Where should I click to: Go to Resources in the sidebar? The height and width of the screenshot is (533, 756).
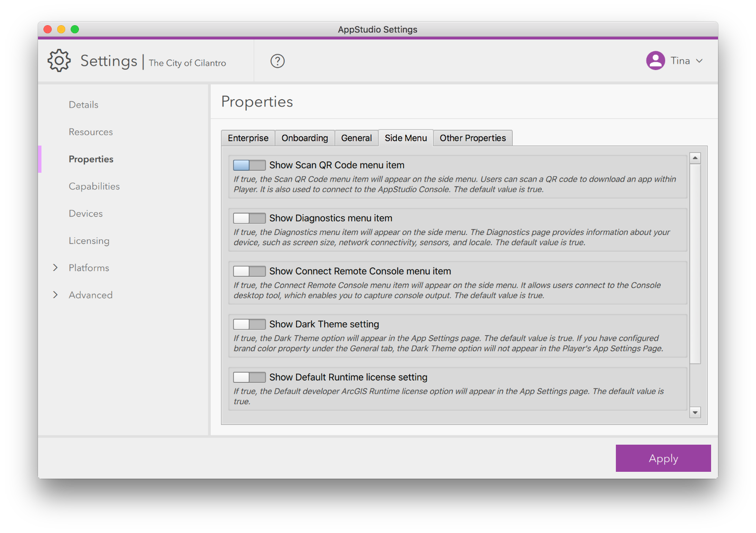(91, 132)
